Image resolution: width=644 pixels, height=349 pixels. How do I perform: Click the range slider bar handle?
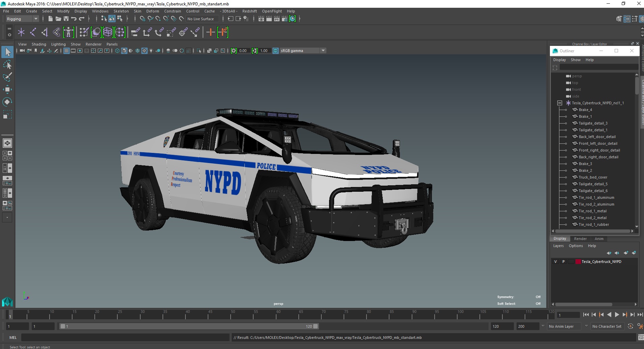(189, 326)
